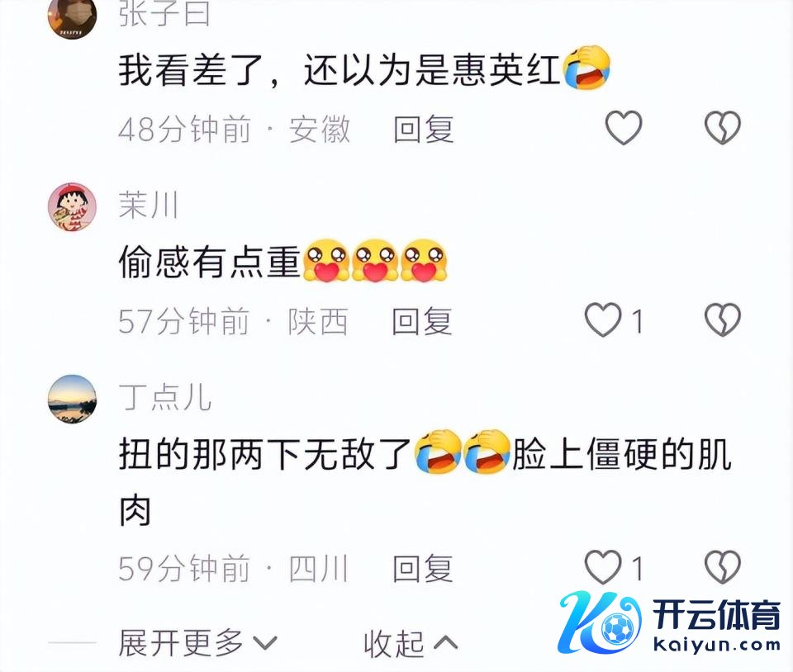The height and width of the screenshot is (672, 793).
Task: Select the comment text 偷感有点重
Action: pos(209,262)
